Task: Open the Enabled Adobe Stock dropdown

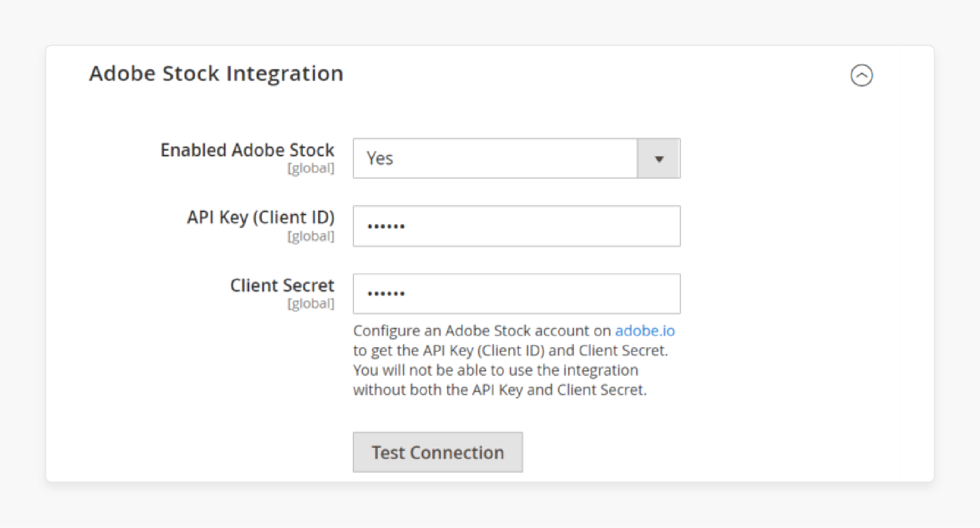Action: click(516, 158)
